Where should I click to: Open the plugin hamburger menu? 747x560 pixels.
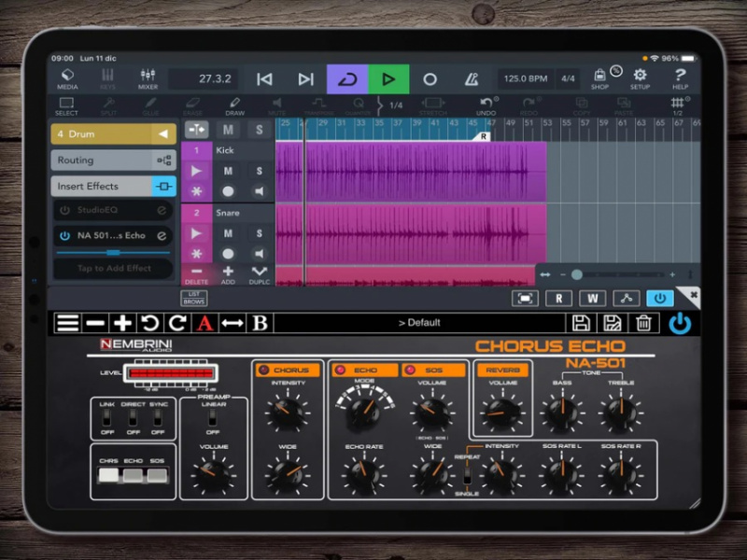point(67,323)
